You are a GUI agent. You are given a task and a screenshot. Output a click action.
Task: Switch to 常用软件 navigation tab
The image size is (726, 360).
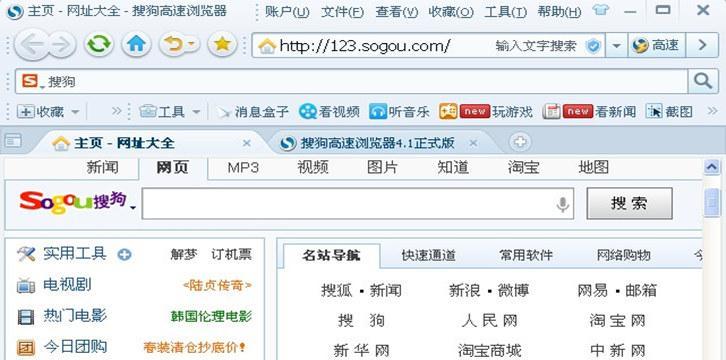pyautogui.click(x=526, y=255)
